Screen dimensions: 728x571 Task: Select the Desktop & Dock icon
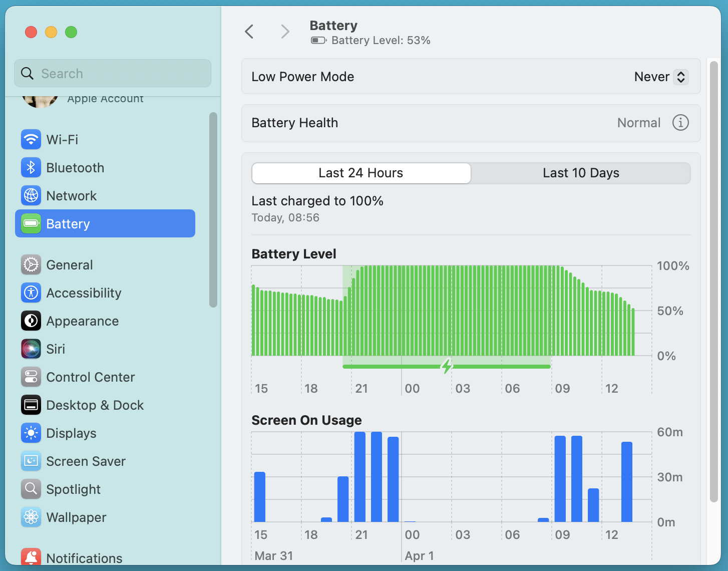(31, 405)
